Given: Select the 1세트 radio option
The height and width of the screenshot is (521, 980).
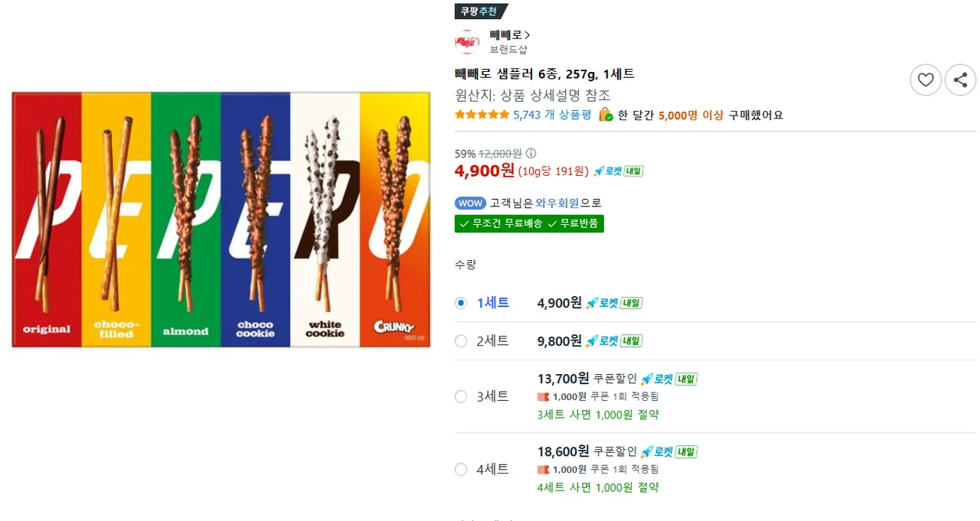Looking at the screenshot, I should point(461,303).
